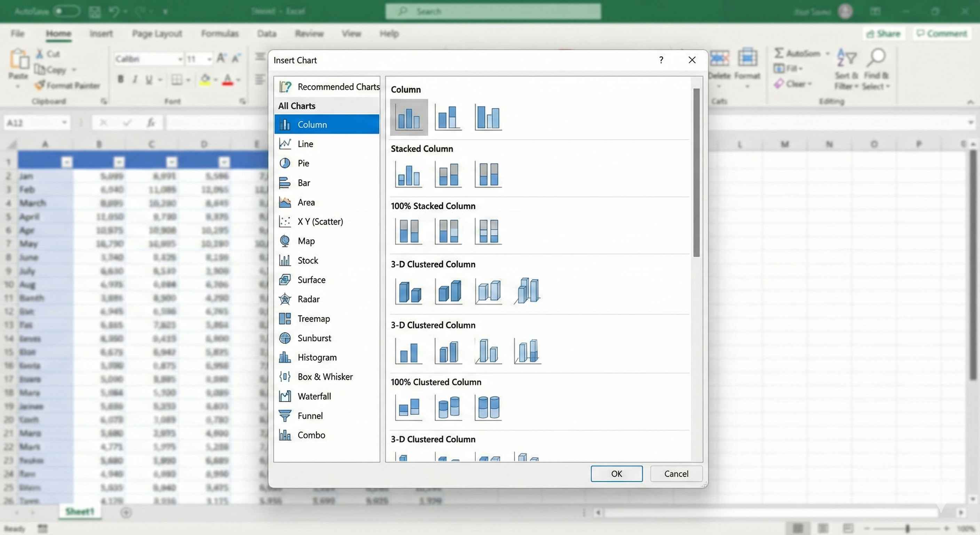Select the Box & Whisker chart type
This screenshot has width=980, height=535.
tap(325, 377)
